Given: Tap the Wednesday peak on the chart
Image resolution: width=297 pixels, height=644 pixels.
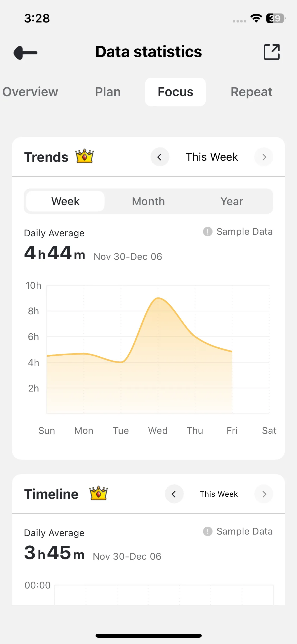Looking at the screenshot, I should coord(158,298).
